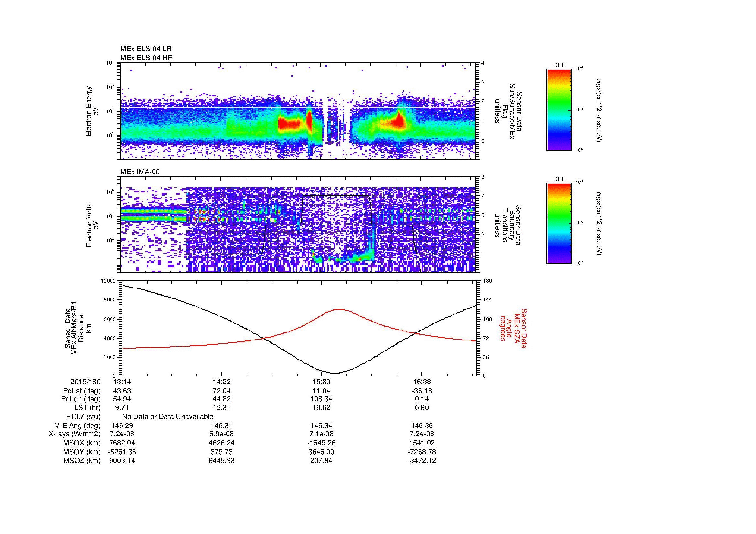Screen dimensions: 756x534
Task: Click the 'MSOX (km)' row label
Action: click(82, 443)
